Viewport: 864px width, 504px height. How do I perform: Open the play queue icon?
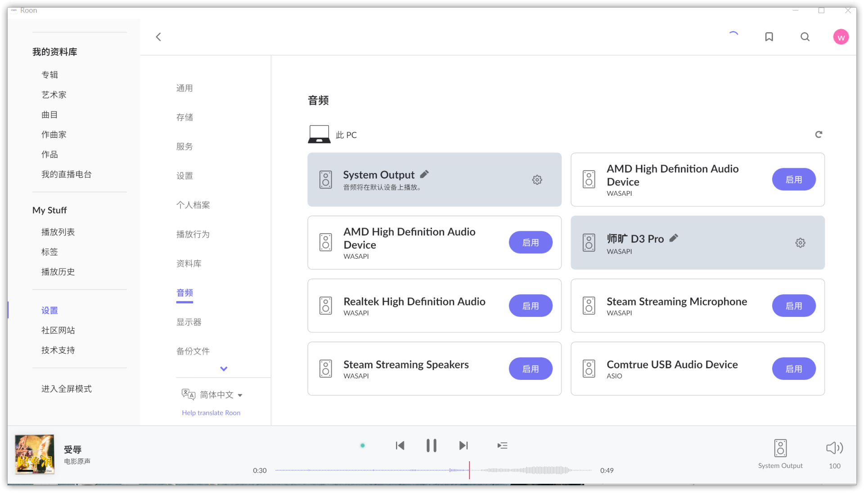502,445
